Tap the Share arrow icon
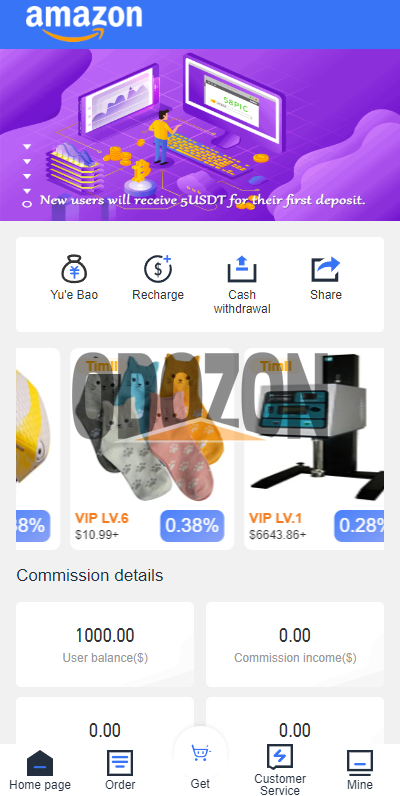Image resolution: width=400 pixels, height=796 pixels. point(326,269)
